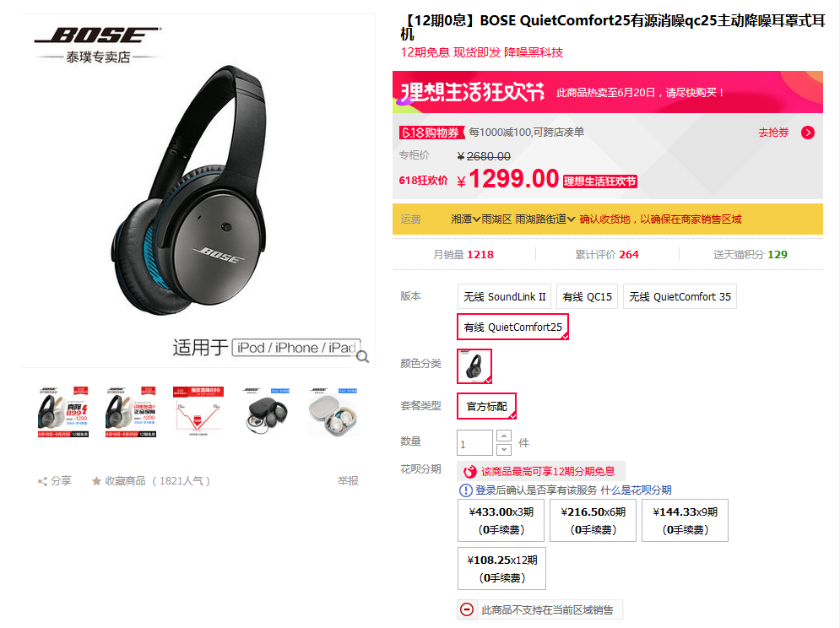Select the 有线 QC15 version option

pos(587,296)
